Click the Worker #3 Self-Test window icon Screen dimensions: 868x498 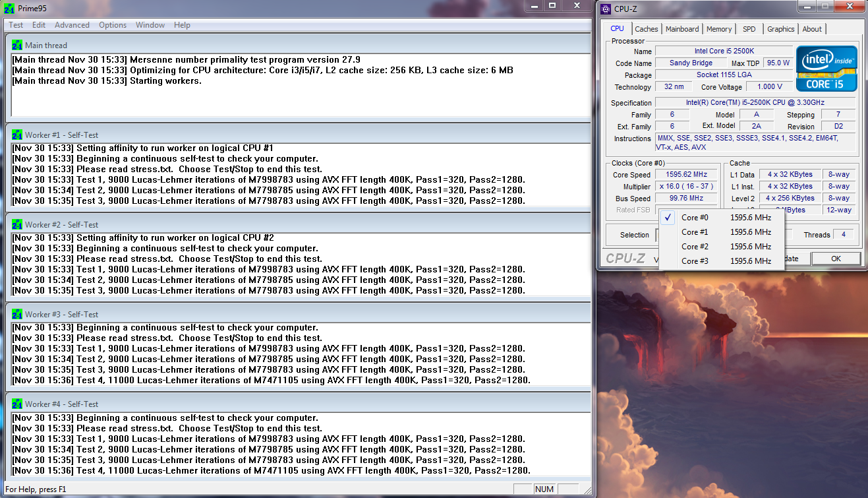pyautogui.click(x=17, y=314)
